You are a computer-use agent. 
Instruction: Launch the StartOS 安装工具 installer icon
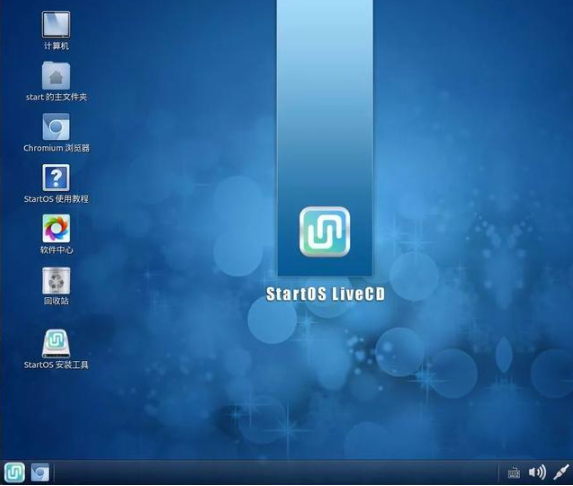coord(56,343)
